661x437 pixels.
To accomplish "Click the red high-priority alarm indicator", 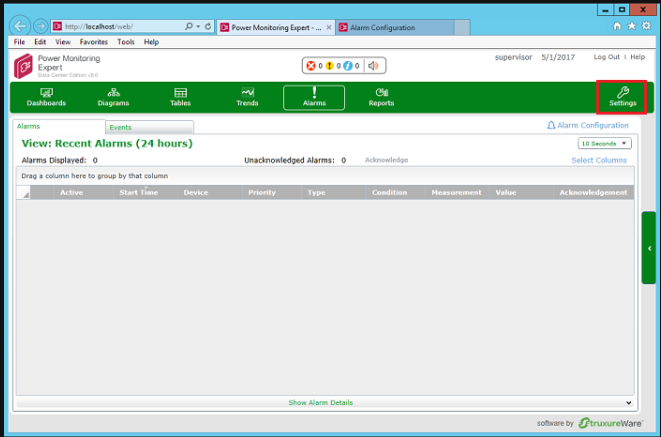I will click(x=311, y=66).
